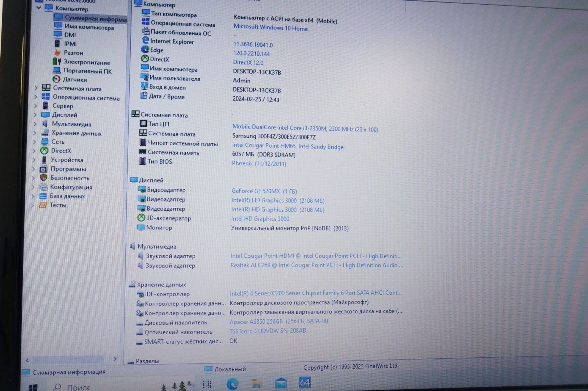This screenshot has height=391, width=588.
Task: Expand the Системная плата tree node
Action: click(36, 88)
